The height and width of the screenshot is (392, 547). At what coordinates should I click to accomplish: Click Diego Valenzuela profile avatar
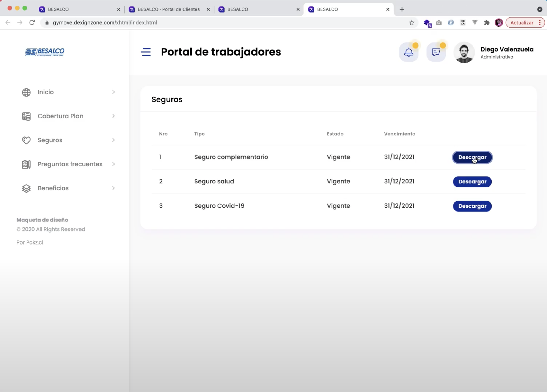click(464, 53)
